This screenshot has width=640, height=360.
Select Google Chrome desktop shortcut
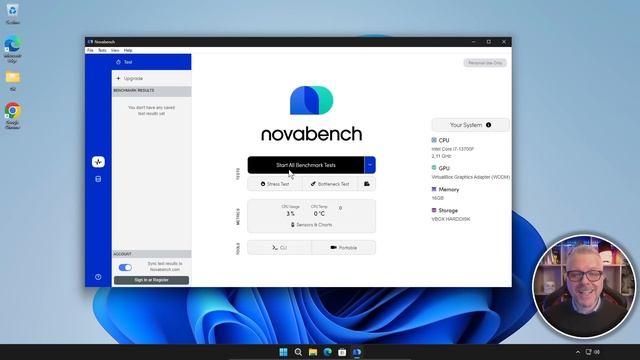click(x=13, y=116)
